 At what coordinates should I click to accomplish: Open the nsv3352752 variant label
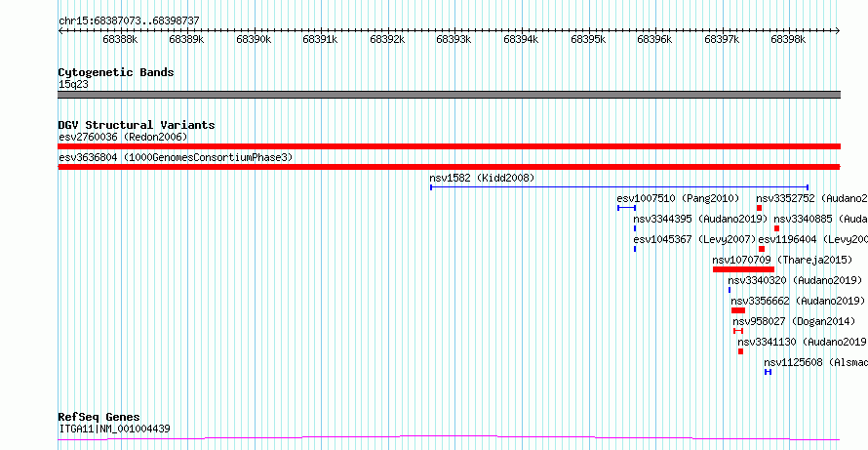click(812, 198)
